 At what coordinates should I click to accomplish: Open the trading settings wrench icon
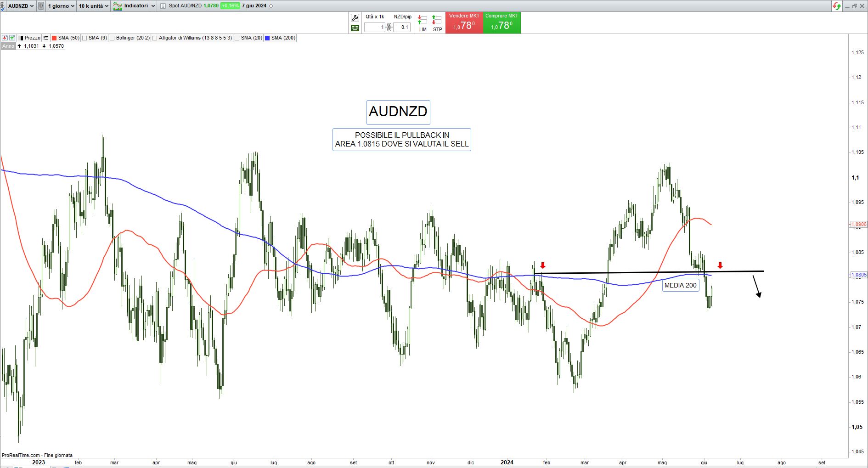click(x=355, y=18)
